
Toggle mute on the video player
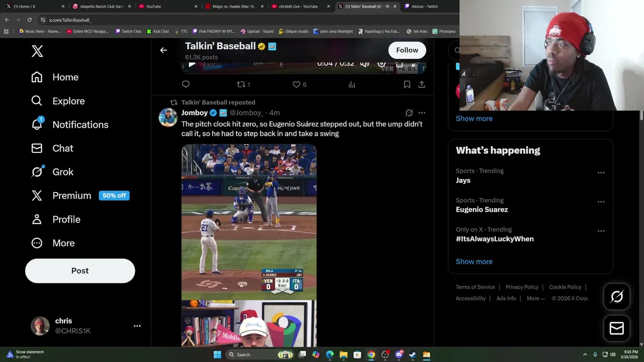(365, 64)
